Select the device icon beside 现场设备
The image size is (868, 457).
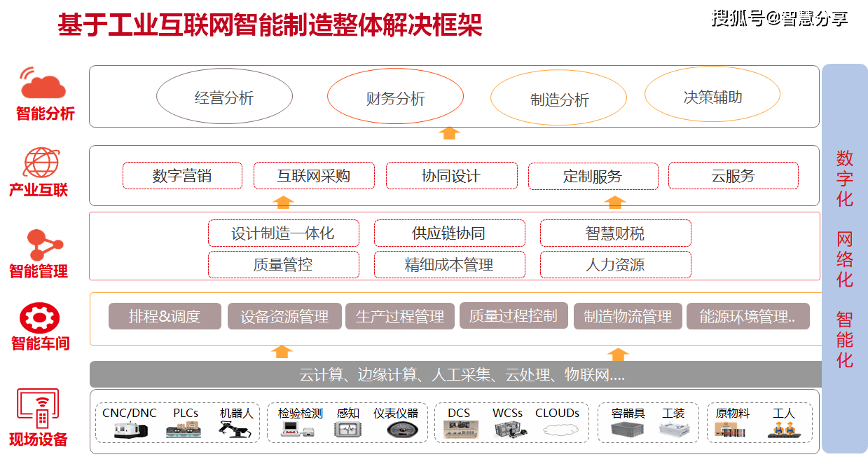[38, 409]
